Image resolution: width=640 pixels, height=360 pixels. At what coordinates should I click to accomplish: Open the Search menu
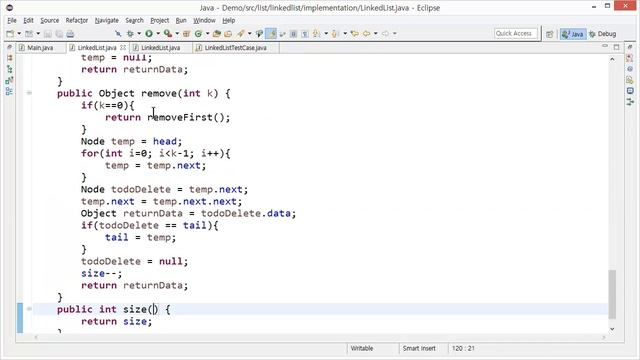click(134, 20)
